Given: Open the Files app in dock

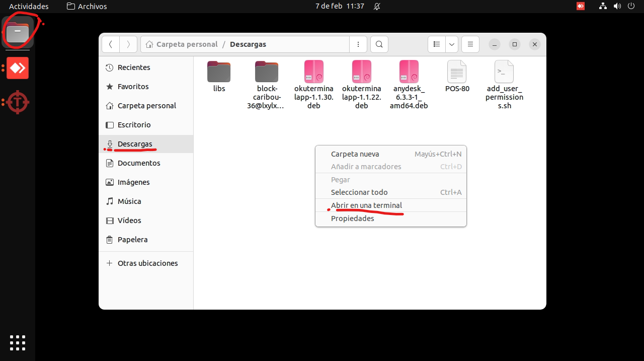Looking at the screenshot, I should tap(18, 33).
